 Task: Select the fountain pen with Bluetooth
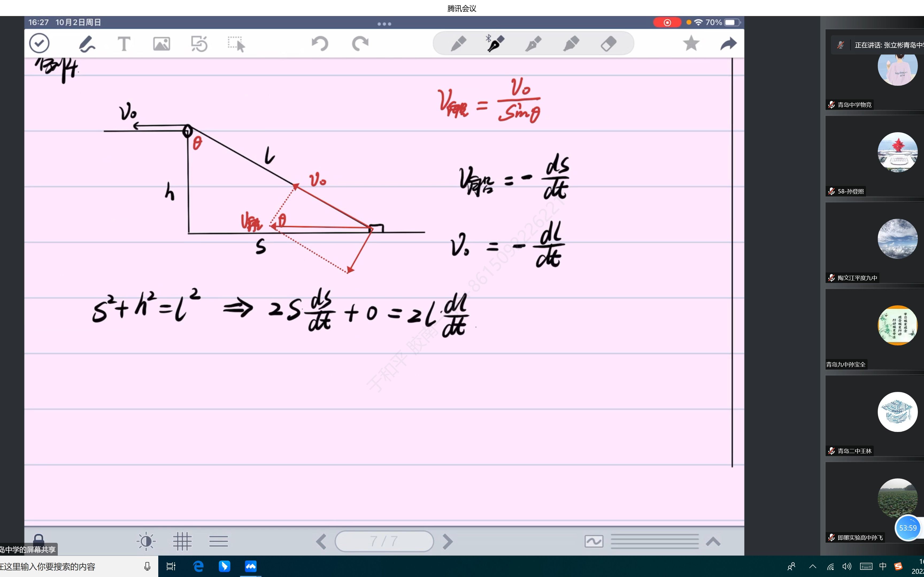click(495, 44)
